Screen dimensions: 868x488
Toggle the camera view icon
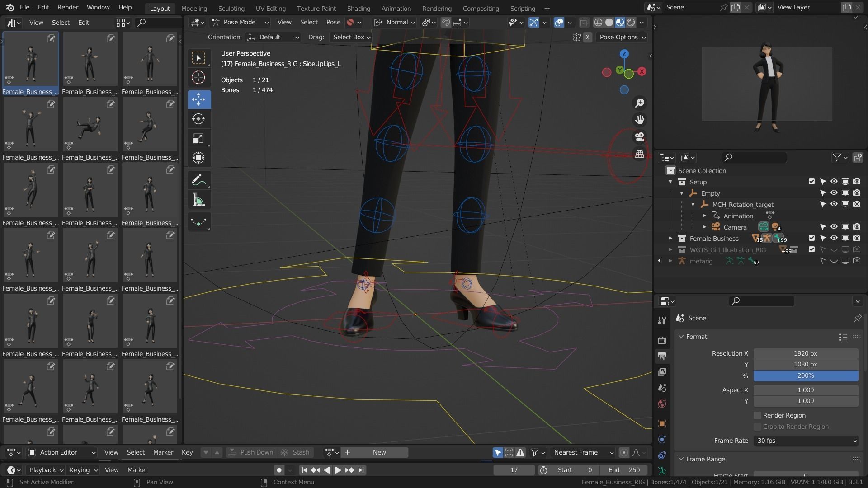click(x=639, y=136)
